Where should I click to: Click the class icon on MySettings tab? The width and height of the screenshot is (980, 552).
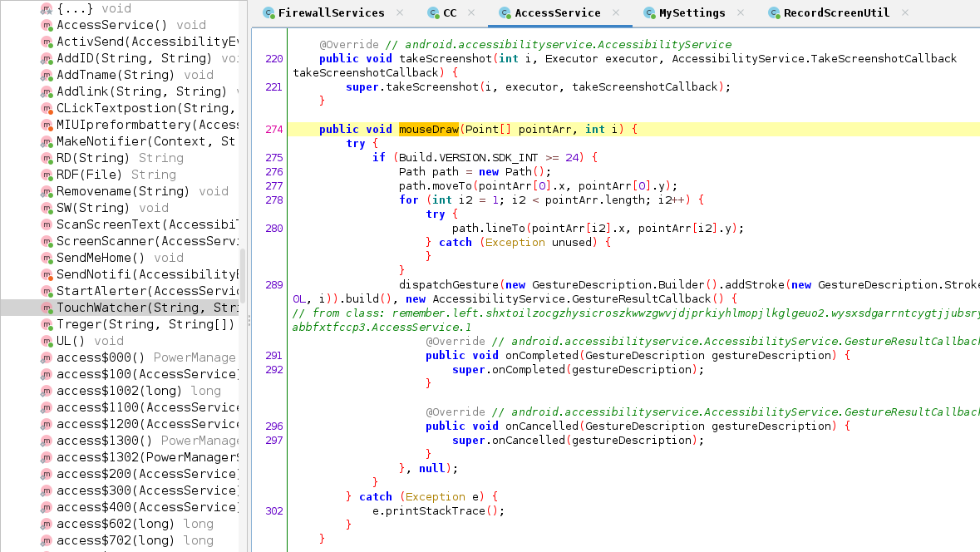(649, 12)
